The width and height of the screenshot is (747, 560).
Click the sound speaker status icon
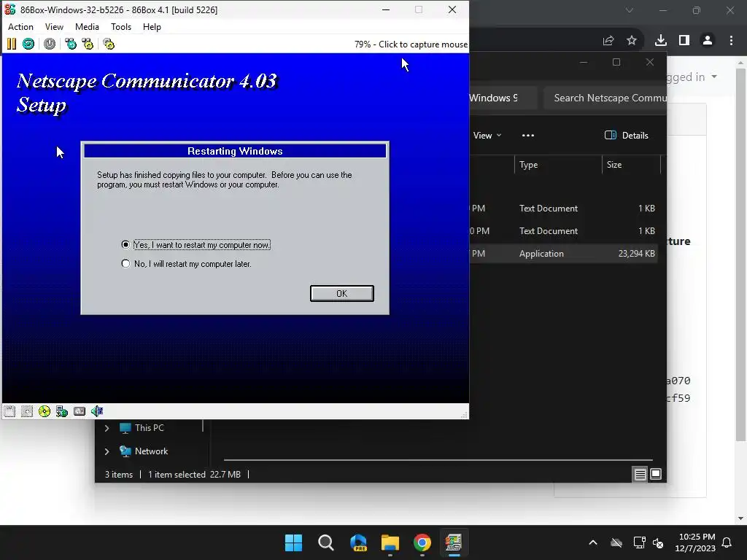point(97,411)
